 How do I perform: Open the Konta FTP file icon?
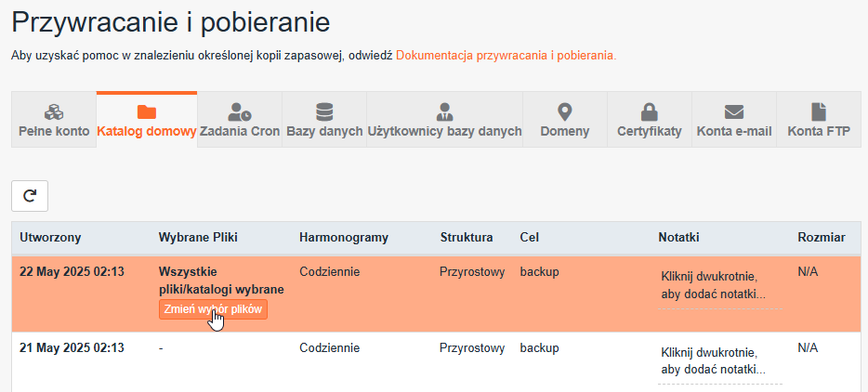[x=819, y=112]
